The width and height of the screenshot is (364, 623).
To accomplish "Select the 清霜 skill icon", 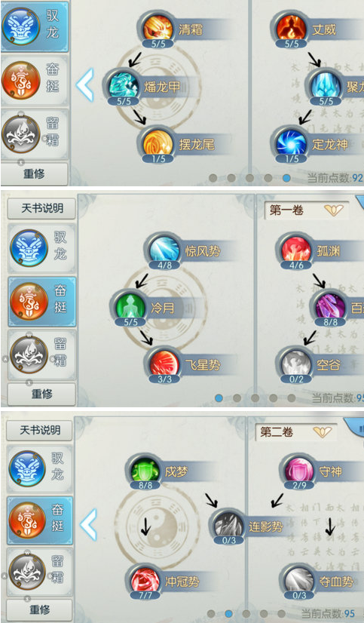I will [158, 29].
